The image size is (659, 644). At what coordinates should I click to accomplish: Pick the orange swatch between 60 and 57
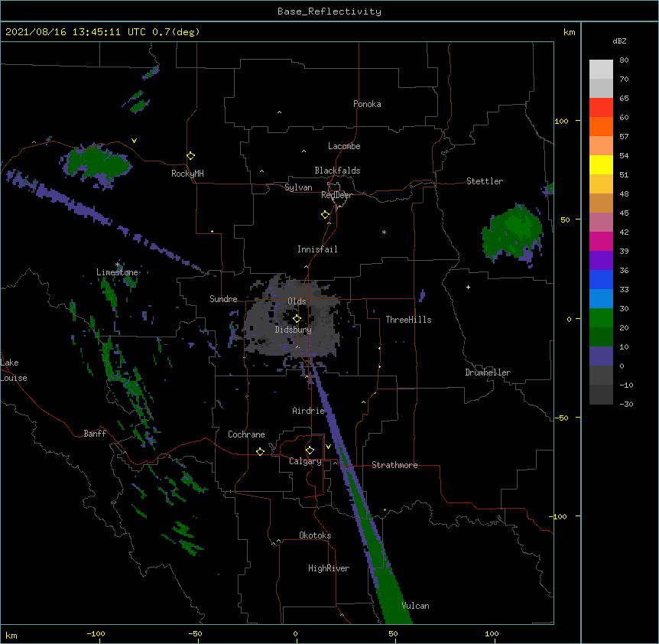(x=601, y=126)
